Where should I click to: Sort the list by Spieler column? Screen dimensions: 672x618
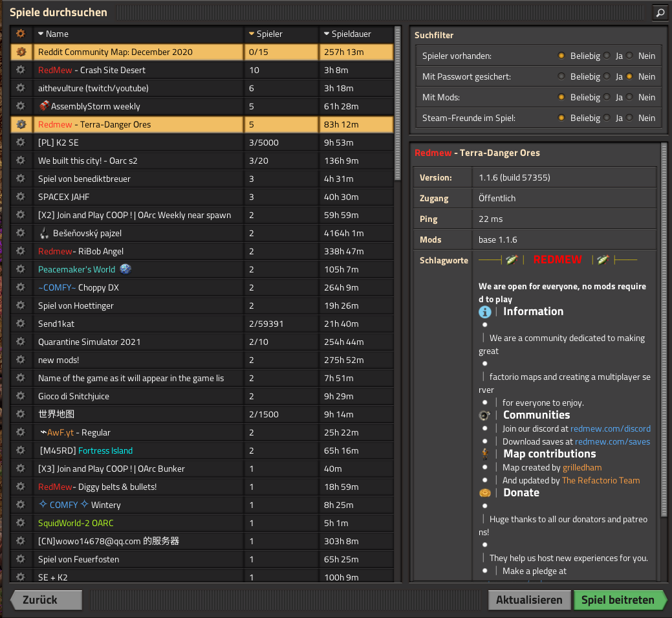pyautogui.click(x=269, y=34)
